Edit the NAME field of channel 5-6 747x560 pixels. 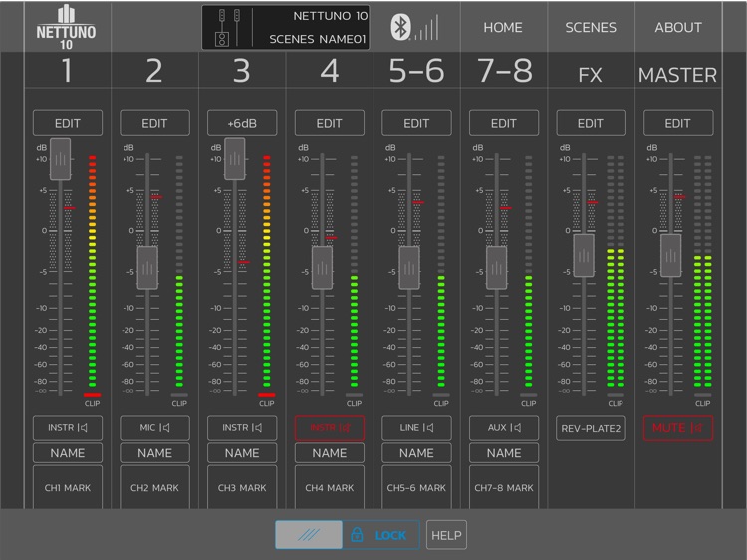[x=416, y=453]
